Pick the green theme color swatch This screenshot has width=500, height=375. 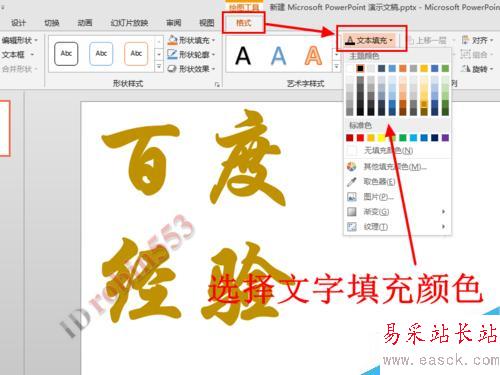tap(445, 69)
